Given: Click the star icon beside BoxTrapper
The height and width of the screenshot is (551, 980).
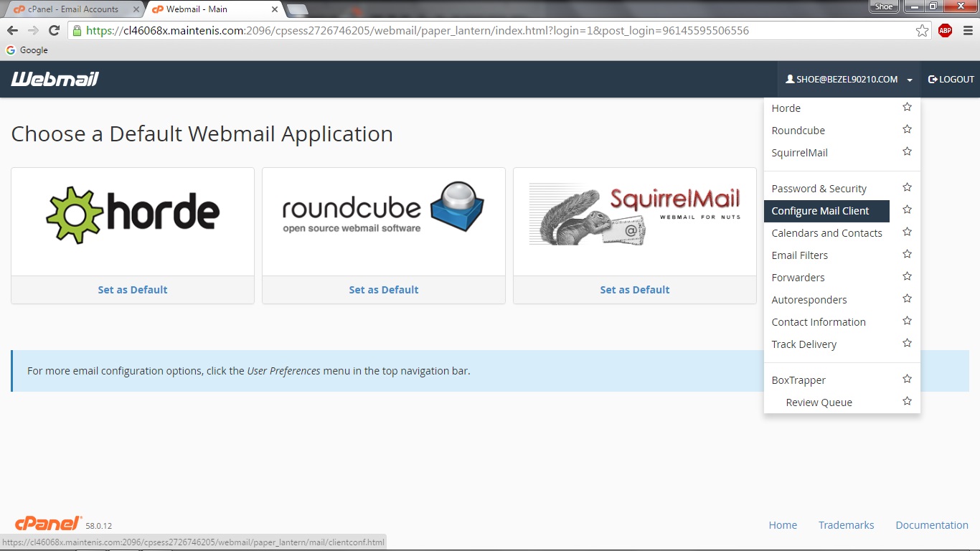Looking at the screenshot, I should [907, 379].
